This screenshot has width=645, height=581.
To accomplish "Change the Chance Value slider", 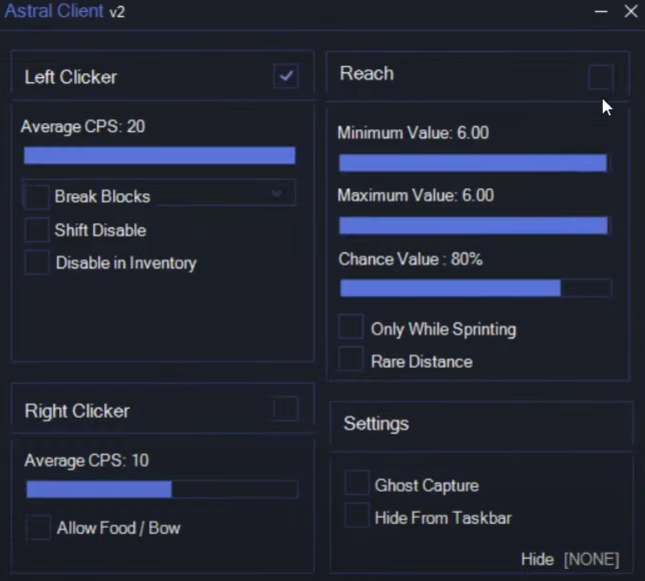I will (475, 288).
